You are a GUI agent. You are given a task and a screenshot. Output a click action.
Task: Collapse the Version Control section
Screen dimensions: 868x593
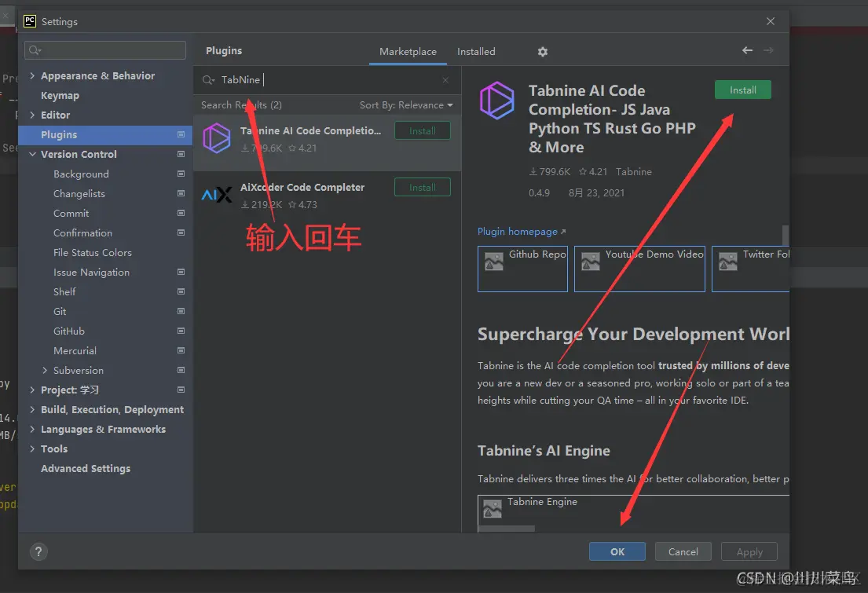pos(32,154)
